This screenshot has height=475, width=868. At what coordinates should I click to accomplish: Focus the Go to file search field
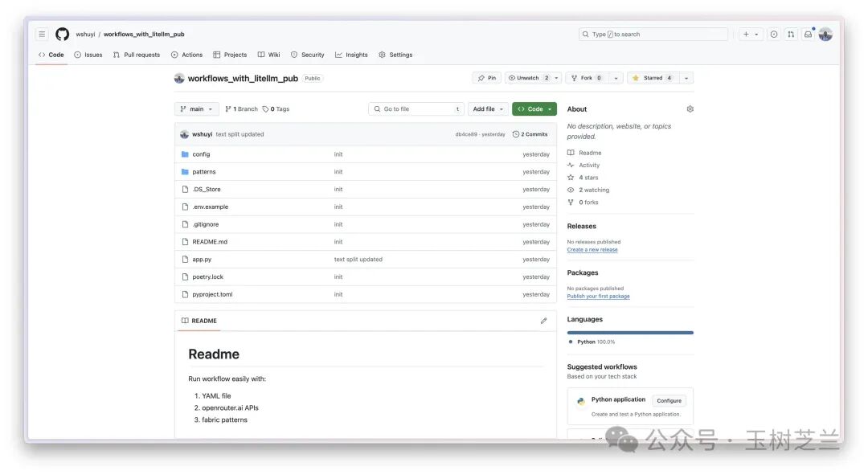(x=416, y=109)
